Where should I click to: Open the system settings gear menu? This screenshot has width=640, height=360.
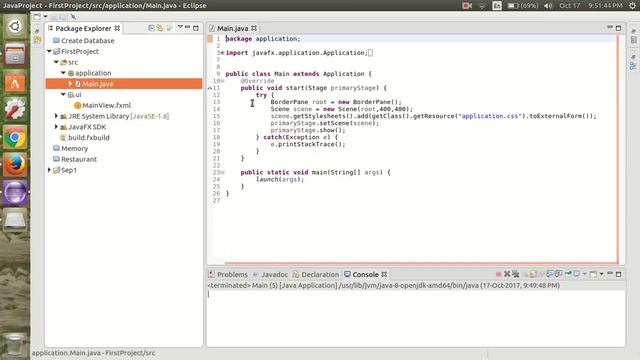632,6
